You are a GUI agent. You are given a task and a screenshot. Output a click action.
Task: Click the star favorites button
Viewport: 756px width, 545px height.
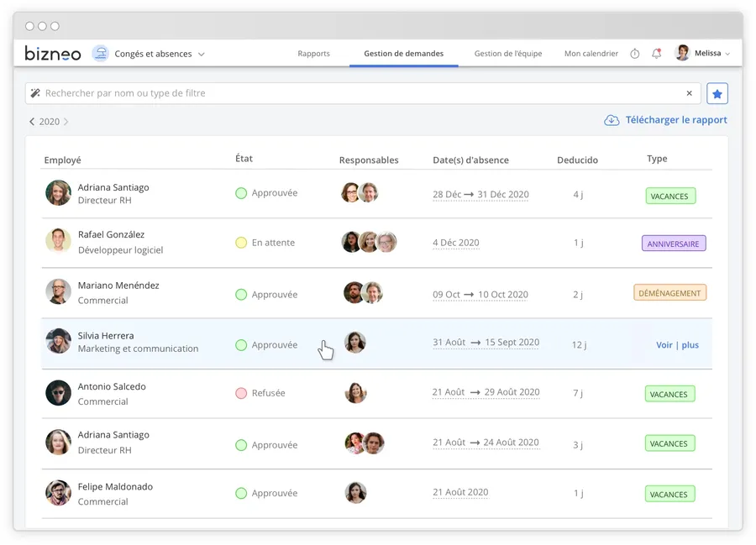point(717,94)
